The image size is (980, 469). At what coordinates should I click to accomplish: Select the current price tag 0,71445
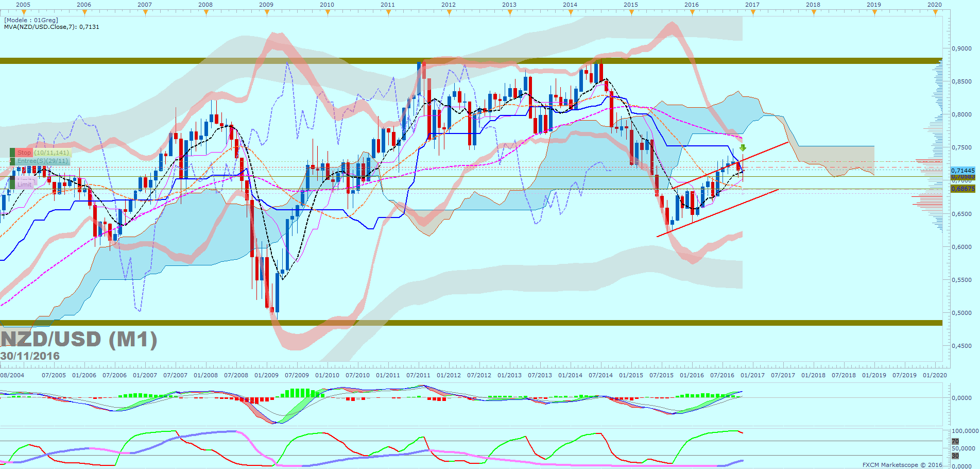coord(962,171)
